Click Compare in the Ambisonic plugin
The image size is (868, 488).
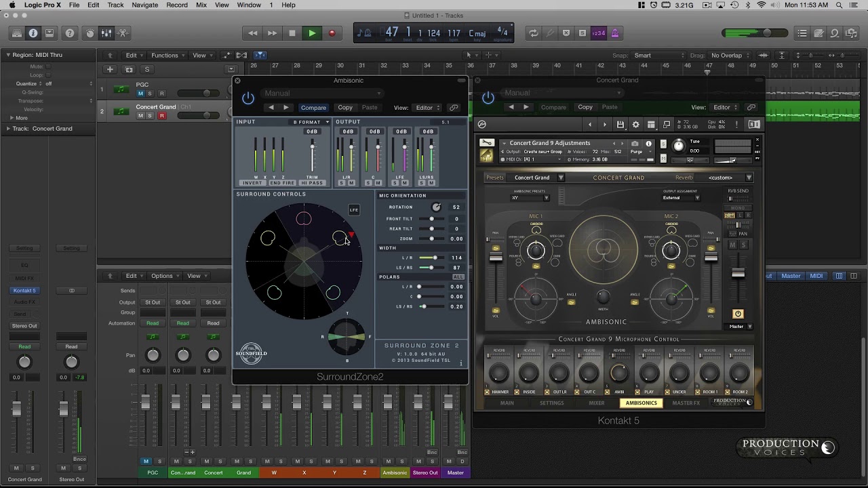coord(313,107)
